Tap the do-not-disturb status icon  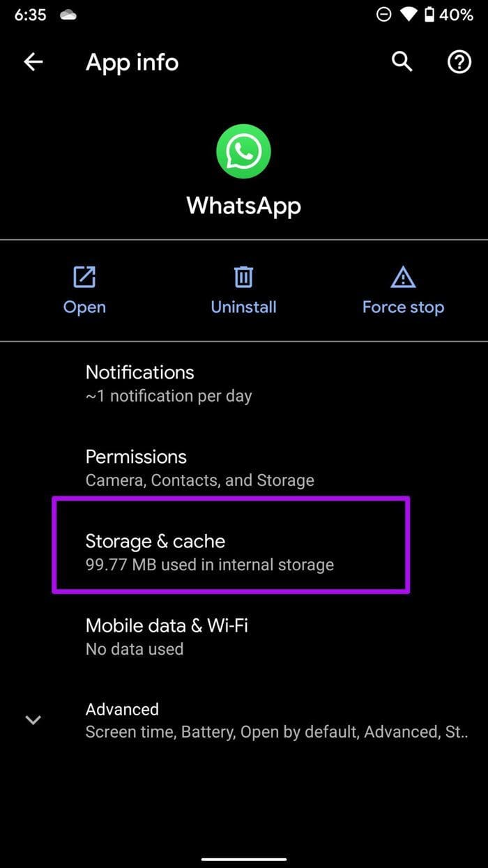click(x=383, y=15)
